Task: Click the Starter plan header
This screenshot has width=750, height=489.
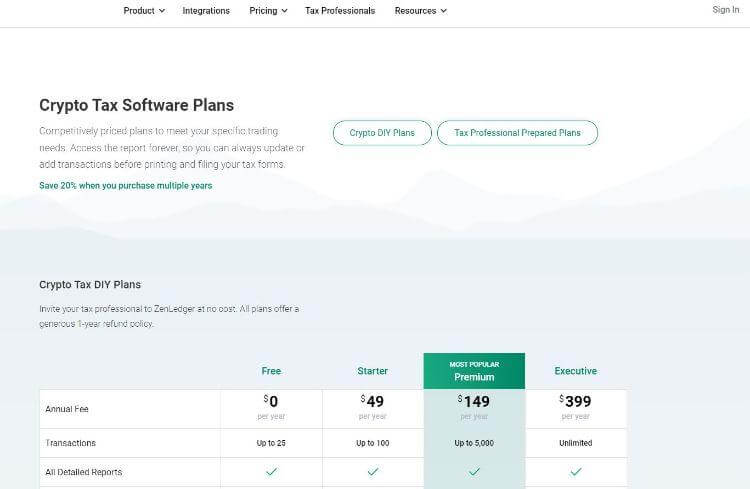Action: click(373, 371)
